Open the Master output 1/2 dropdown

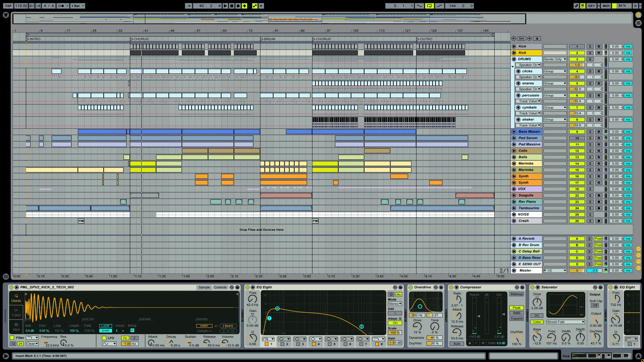555,270
